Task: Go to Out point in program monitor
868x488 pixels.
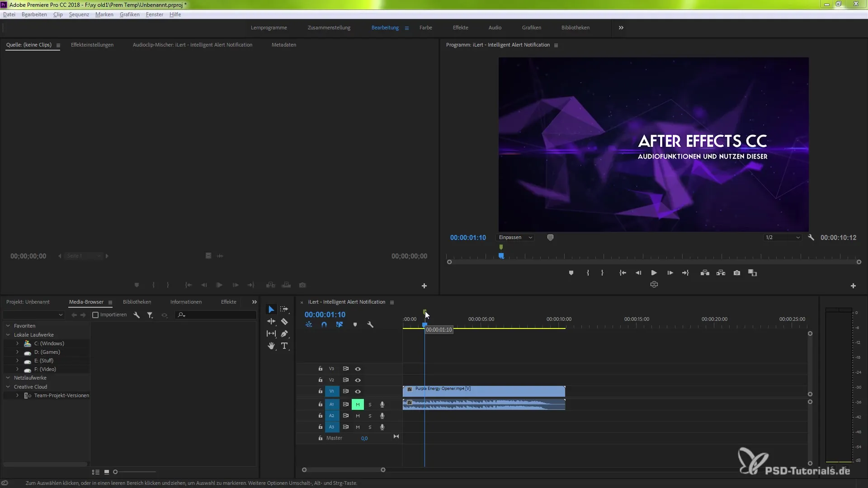Action: click(685, 273)
